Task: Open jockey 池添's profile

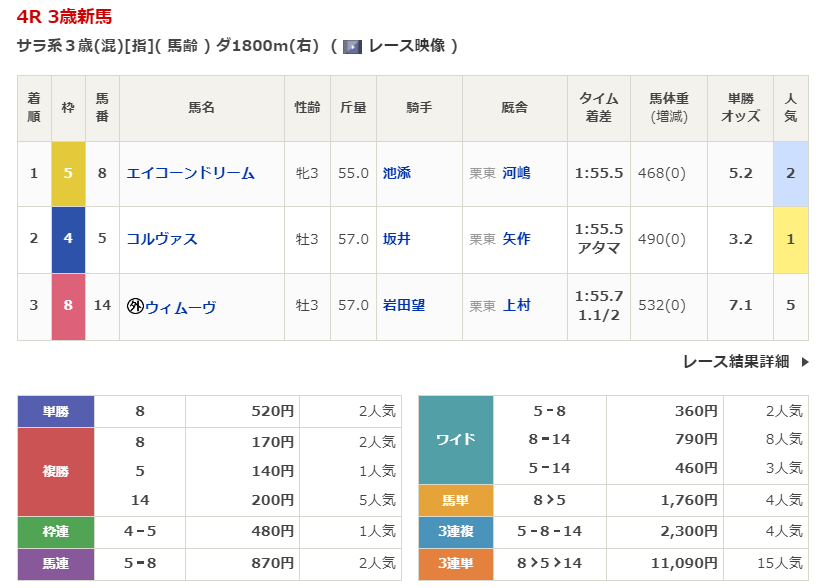Action: tap(396, 173)
